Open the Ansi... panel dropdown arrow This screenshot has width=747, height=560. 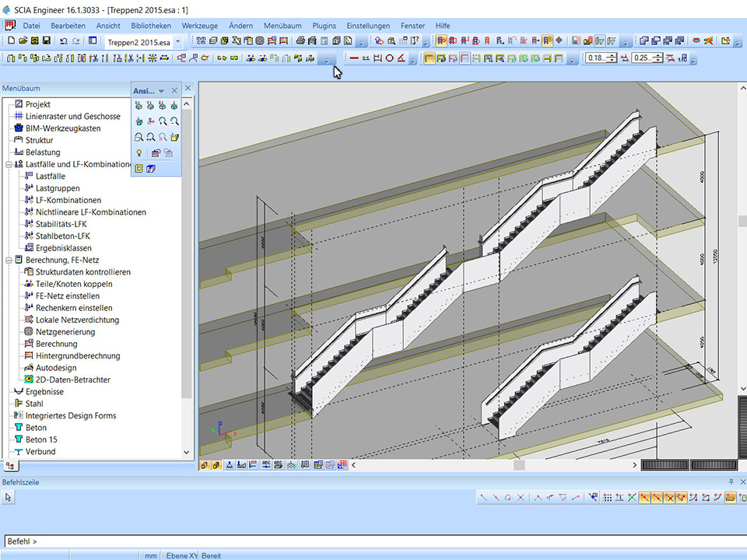pos(161,91)
